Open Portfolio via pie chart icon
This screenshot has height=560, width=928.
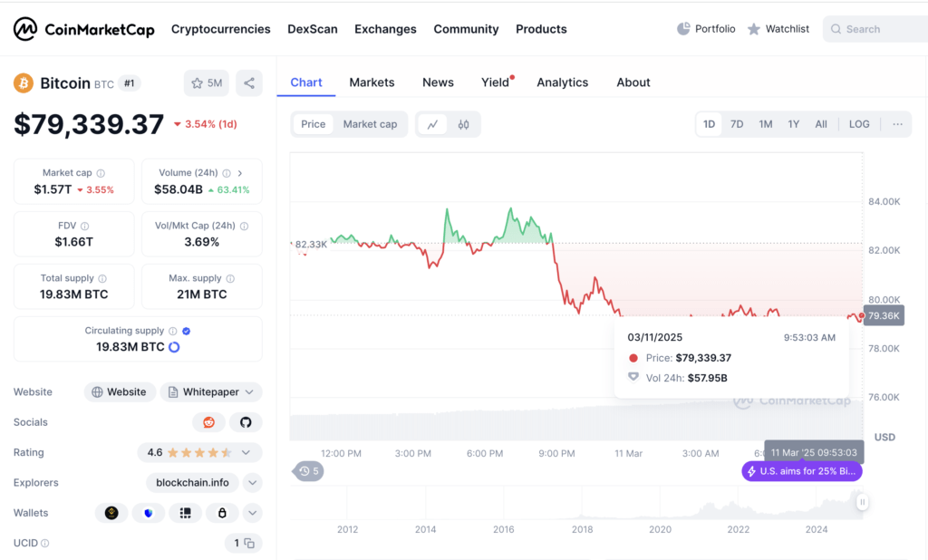683,29
